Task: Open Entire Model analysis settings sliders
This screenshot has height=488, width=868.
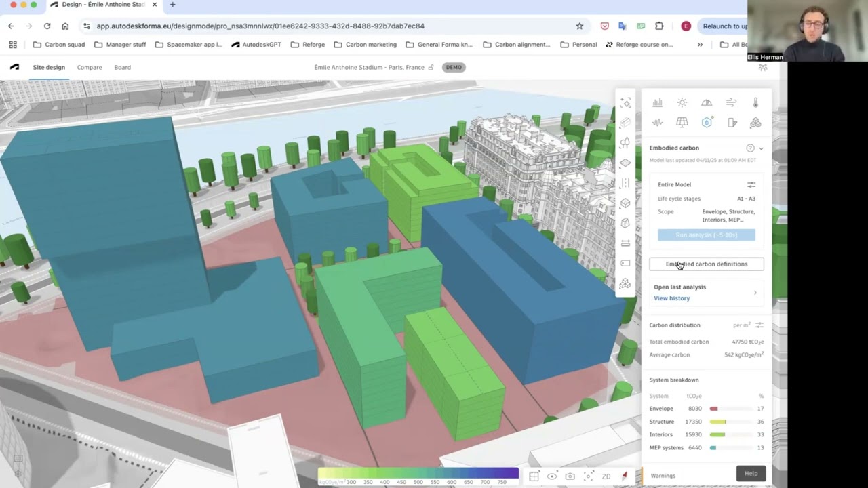Action: tap(751, 184)
